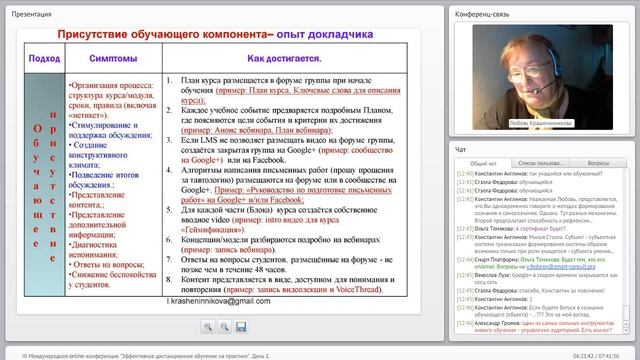Click the conference title in the bottom bar
Viewport: 640px width, 360px height.
(x=146, y=356)
